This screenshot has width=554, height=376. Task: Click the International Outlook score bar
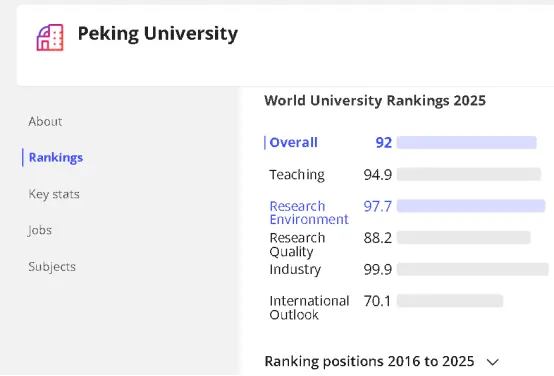450,301
